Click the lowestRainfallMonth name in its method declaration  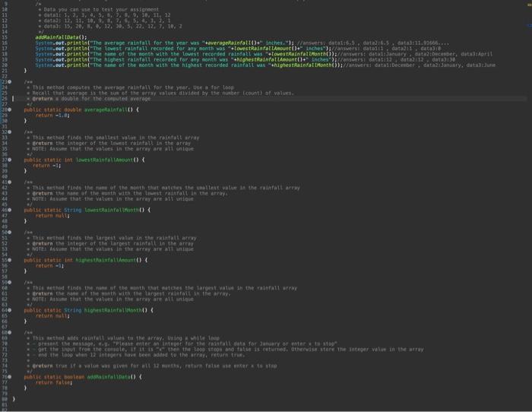pyautogui.click(x=112, y=210)
